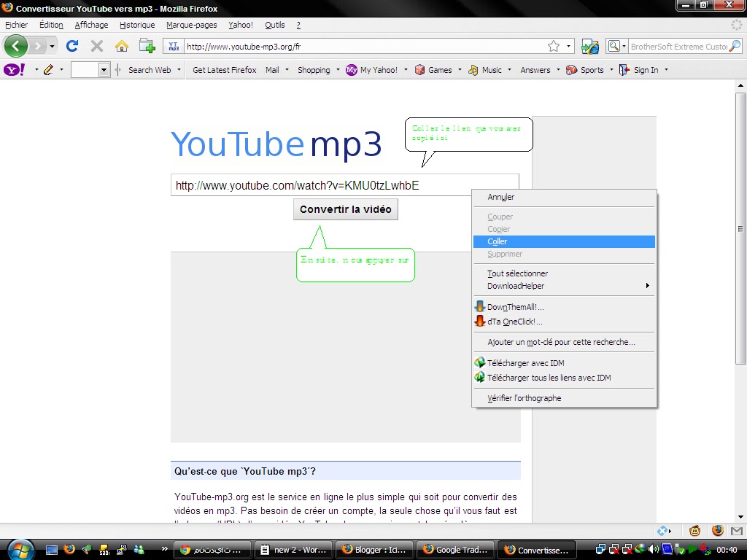Click the vertical scrollbar down arrow
This screenshot has width=747, height=560.
tap(740, 517)
